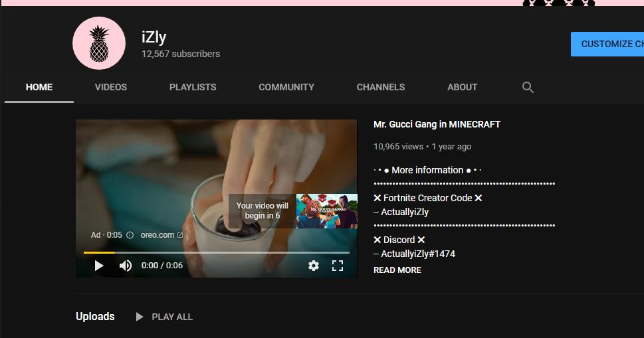The height and width of the screenshot is (338, 644).
Task: Click the 0:00 / 0:06 time display
Action: click(x=162, y=266)
